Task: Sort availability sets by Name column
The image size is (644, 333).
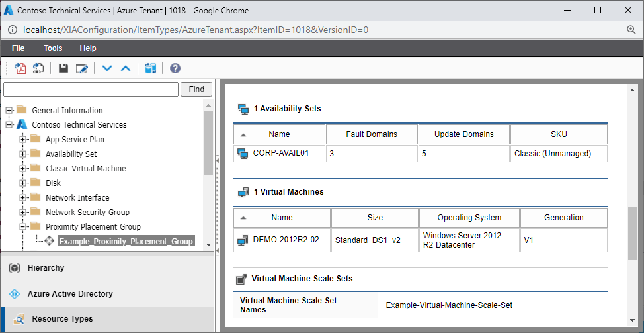Action: (279, 134)
